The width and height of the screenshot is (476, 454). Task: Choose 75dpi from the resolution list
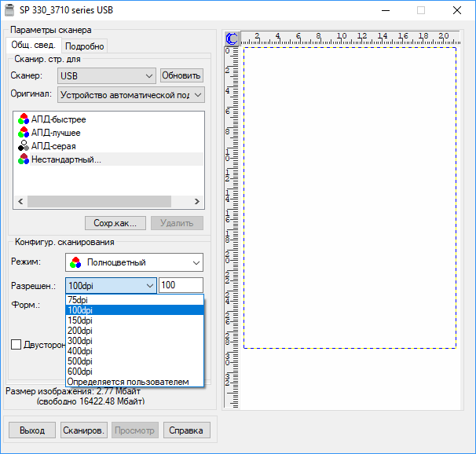point(135,300)
